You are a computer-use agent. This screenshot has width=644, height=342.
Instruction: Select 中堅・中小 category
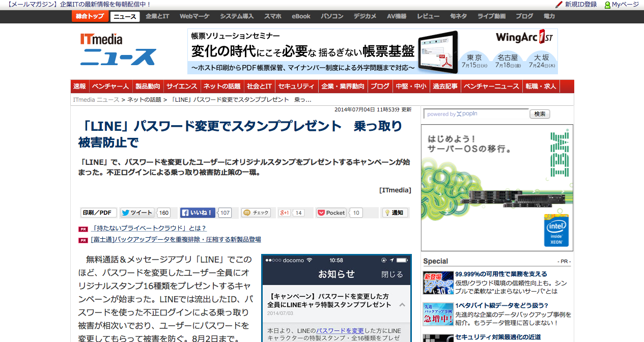click(x=411, y=87)
